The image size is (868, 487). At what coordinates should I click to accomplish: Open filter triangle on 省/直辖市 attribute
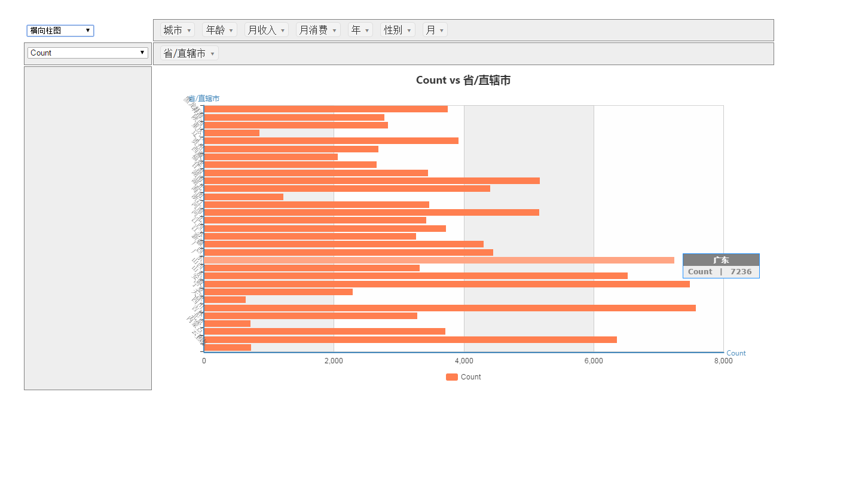pyautogui.click(x=212, y=54)
